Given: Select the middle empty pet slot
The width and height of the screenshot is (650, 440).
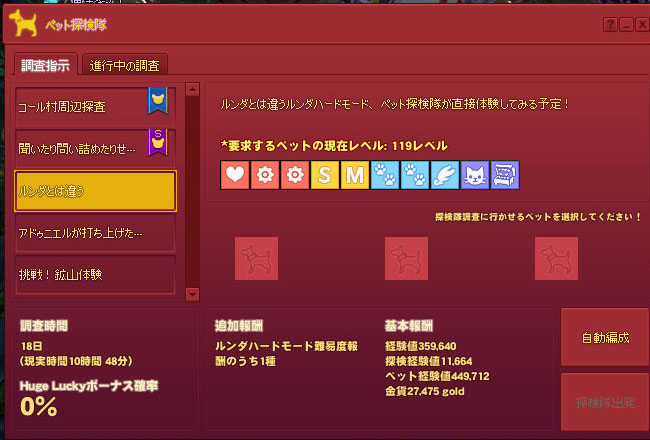Looking at the screenshot, I should pos(406,258).
